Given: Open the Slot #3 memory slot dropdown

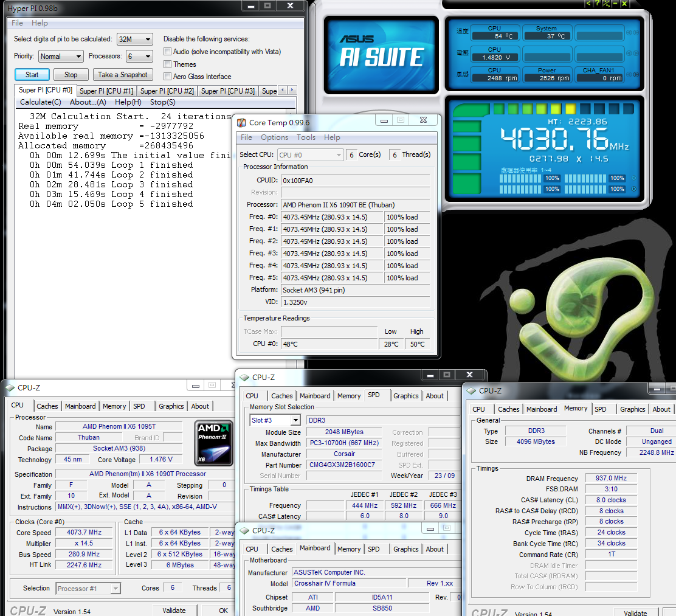Looking at the screenshot, I should click(275, 420).
